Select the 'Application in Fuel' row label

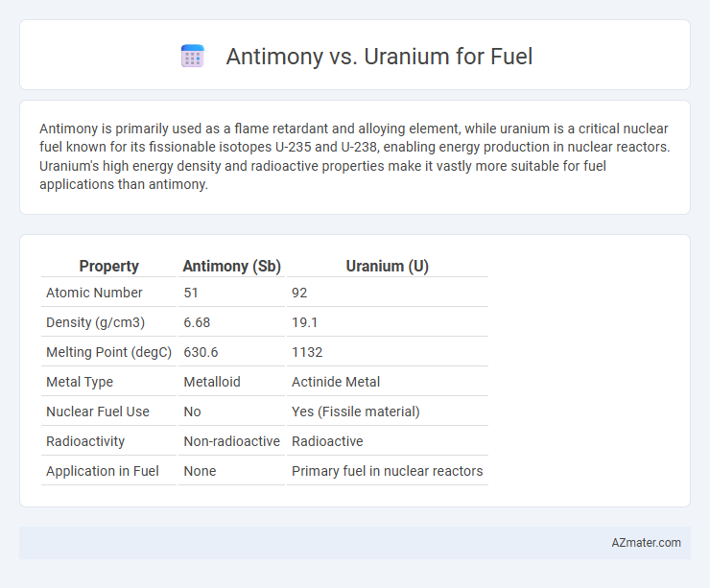pos(103,471)
